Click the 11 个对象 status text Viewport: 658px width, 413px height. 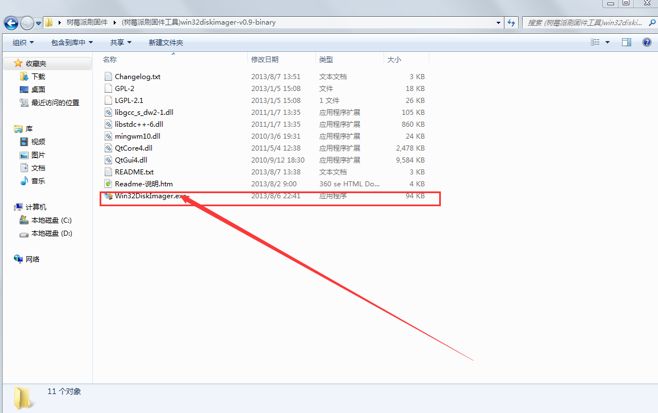64,391
